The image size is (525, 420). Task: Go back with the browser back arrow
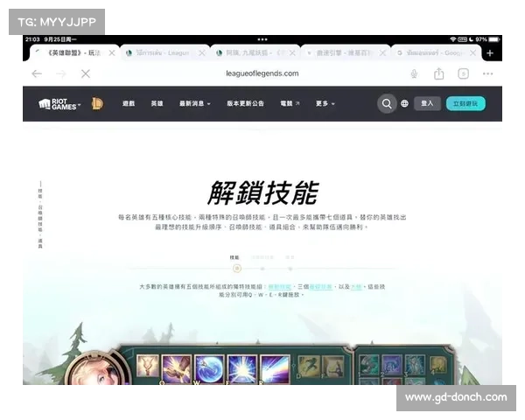[x=37, y=73]
